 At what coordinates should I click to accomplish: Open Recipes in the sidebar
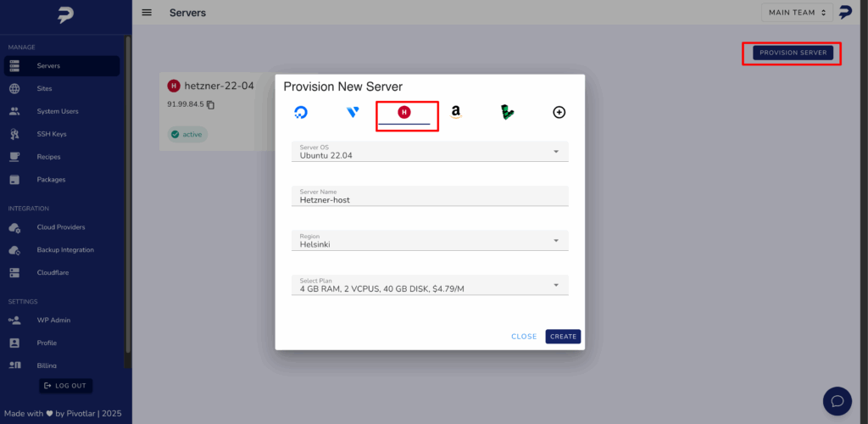click(x=61, y=157)
